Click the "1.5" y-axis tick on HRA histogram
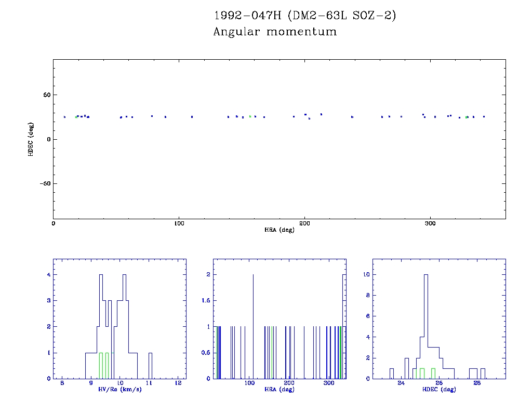 [206, 301]
